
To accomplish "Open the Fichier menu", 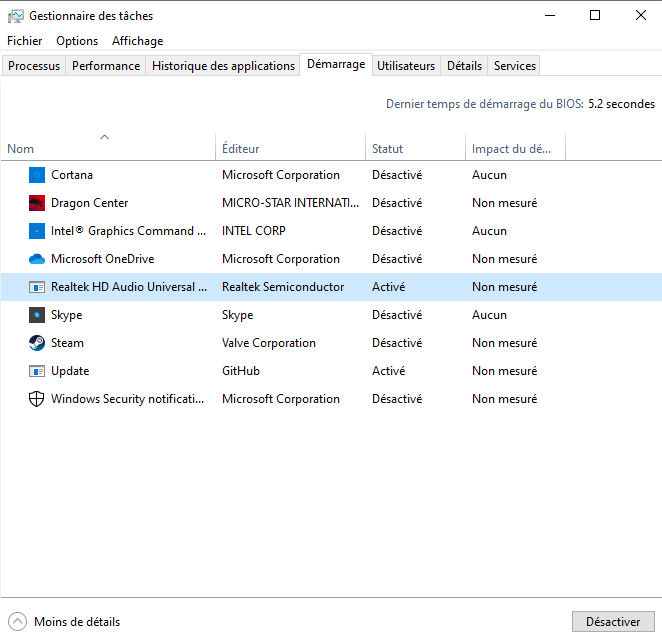I will [x=24, y=41].
